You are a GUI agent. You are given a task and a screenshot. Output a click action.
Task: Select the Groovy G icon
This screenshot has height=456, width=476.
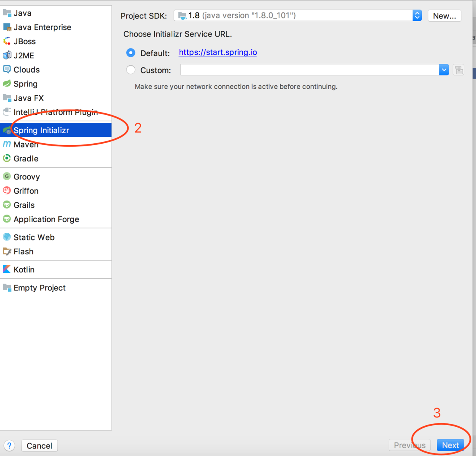pyautogui.click(x=7, y=176)
